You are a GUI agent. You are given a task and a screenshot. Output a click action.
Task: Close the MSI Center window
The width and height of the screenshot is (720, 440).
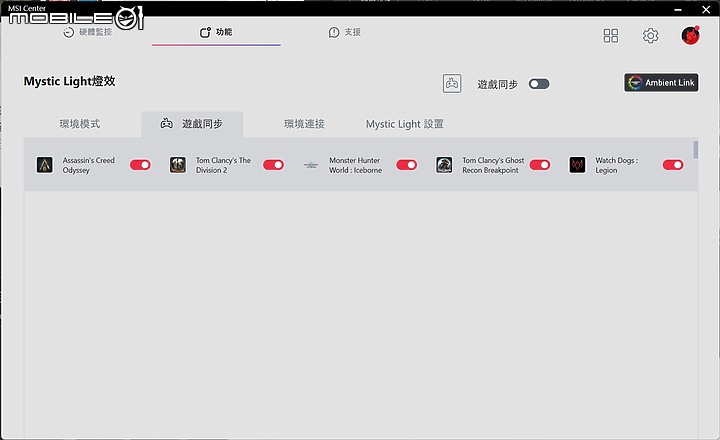point(706,9)
